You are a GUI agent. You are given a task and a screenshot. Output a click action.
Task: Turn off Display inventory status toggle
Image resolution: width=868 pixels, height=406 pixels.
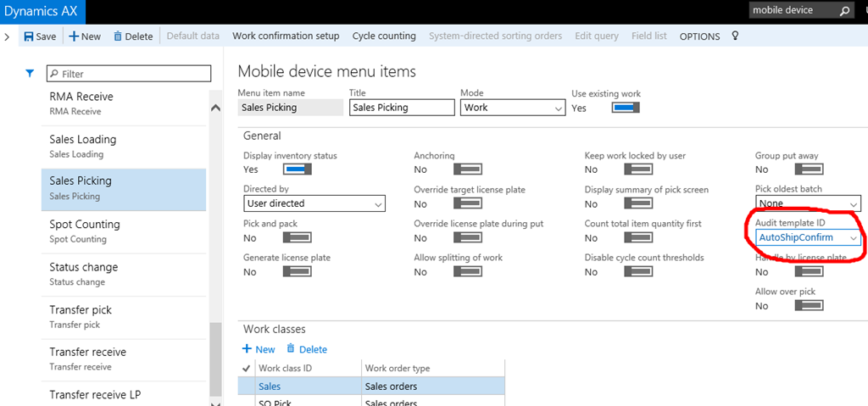click(x=297, y=170)
